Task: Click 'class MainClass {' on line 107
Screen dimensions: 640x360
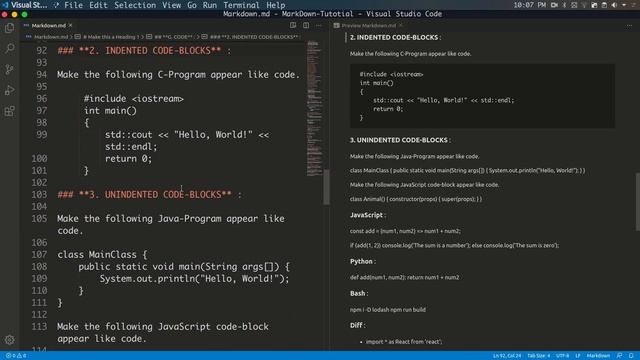Action: coord(102,255)
